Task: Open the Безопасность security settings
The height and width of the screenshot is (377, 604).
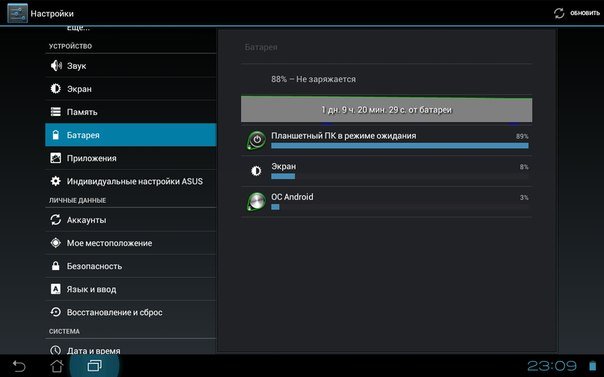Action: pyautogui.click(x=131, y=266)
